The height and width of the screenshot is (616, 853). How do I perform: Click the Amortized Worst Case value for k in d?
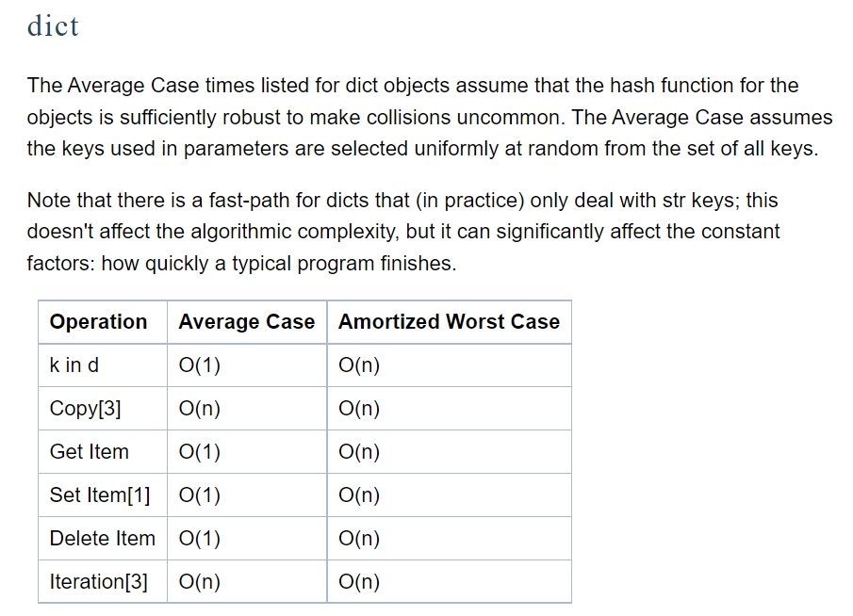click(x=359, y=365)
